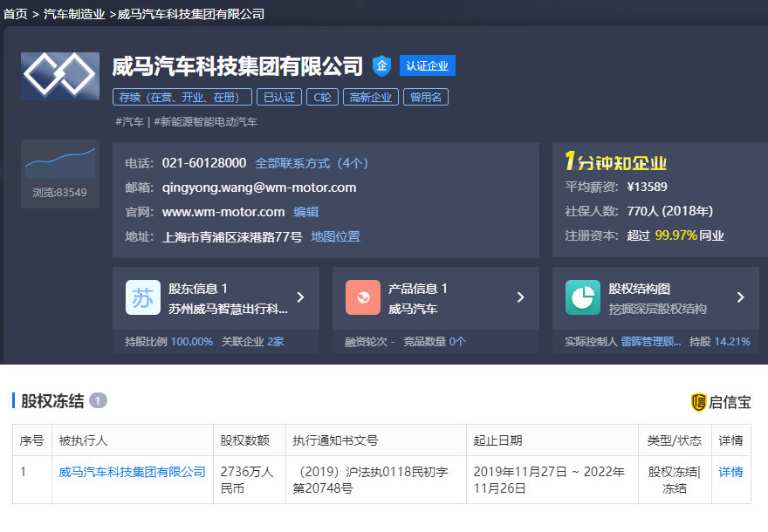Click the count badge next to 股权冻结

click(x=98, y=401)
